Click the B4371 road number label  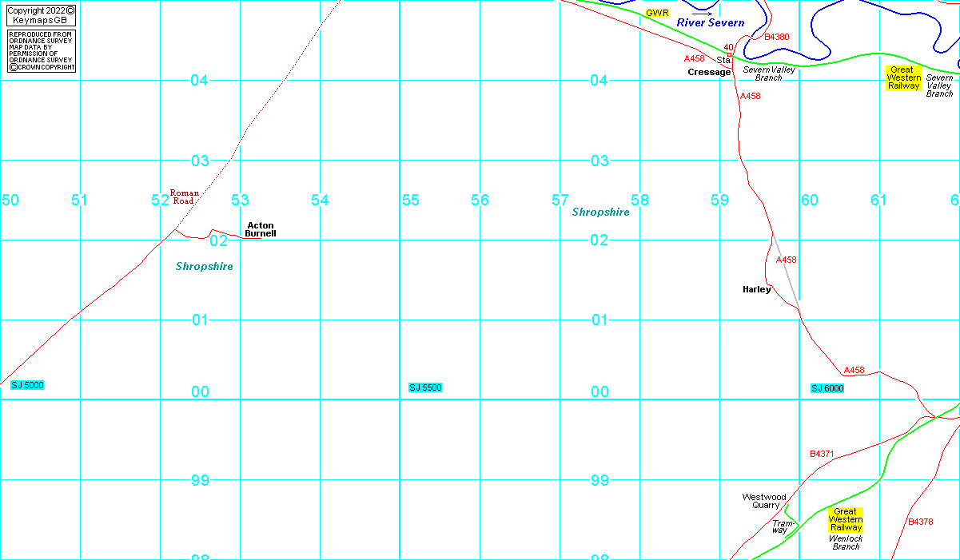822,454
